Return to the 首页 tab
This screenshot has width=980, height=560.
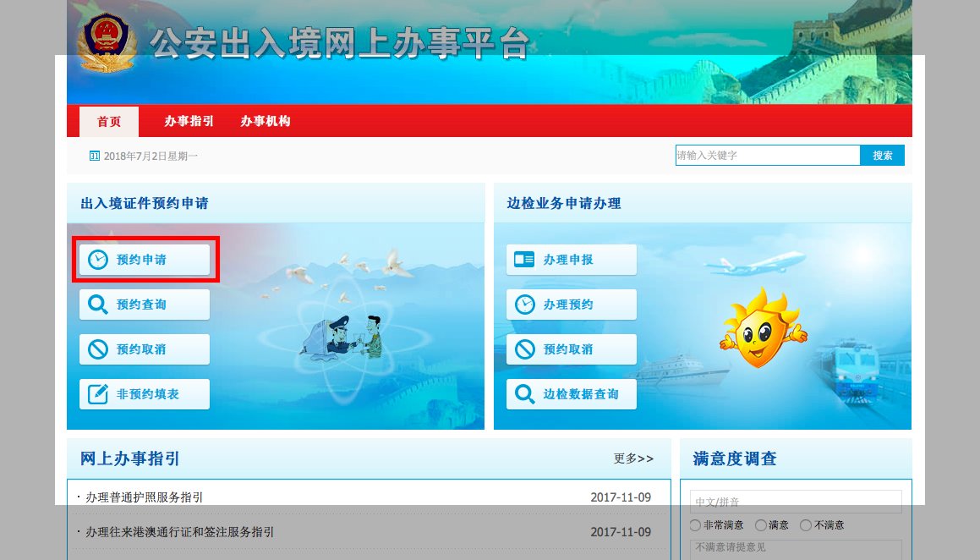pos(108,121)
